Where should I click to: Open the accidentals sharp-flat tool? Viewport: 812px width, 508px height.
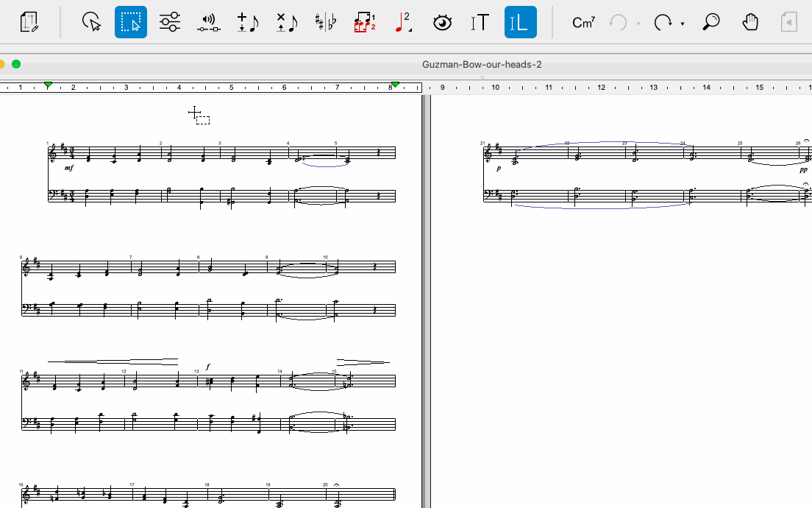pyautogui.click(x=325, y=23)
